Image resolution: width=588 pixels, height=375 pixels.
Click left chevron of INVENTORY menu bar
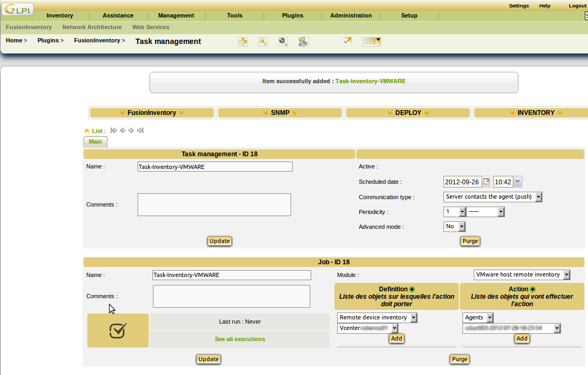[512, 113]
